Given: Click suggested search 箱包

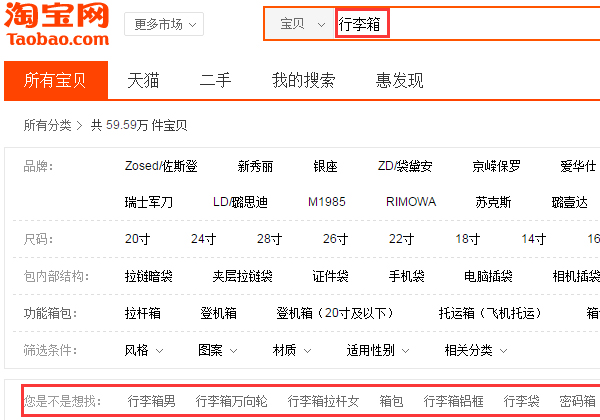Looking at the screenshot, I should [x=391, y=401].
